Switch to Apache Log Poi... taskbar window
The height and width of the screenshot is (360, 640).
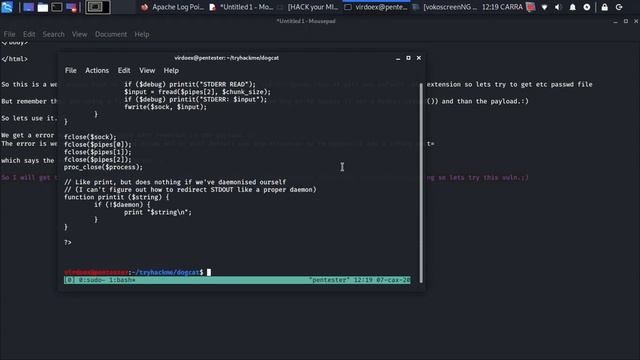point(172,7)
